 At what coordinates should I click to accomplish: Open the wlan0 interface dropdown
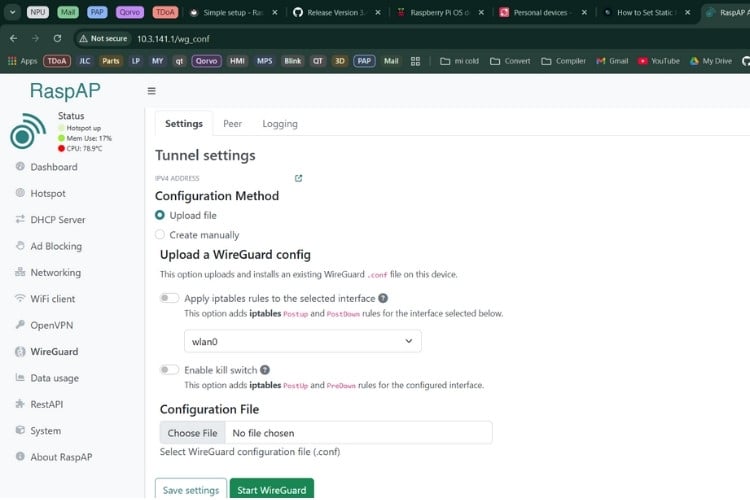coord(302,341)
